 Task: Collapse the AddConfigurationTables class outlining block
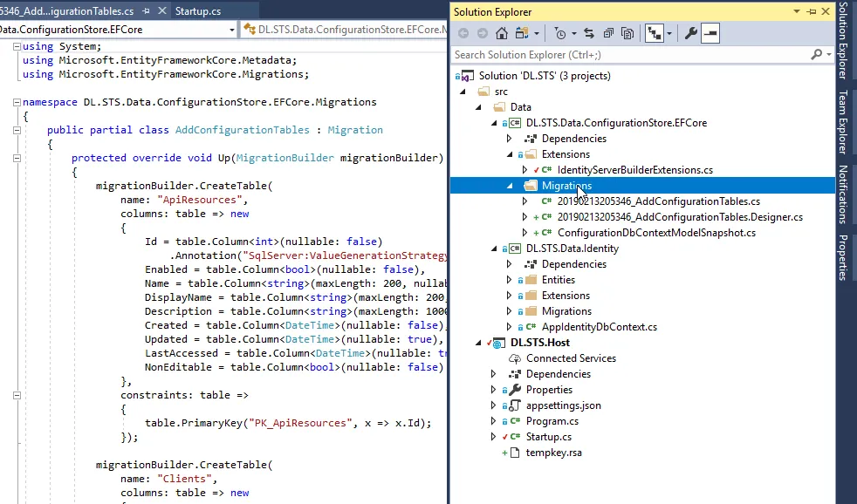[x=17, y=130]
